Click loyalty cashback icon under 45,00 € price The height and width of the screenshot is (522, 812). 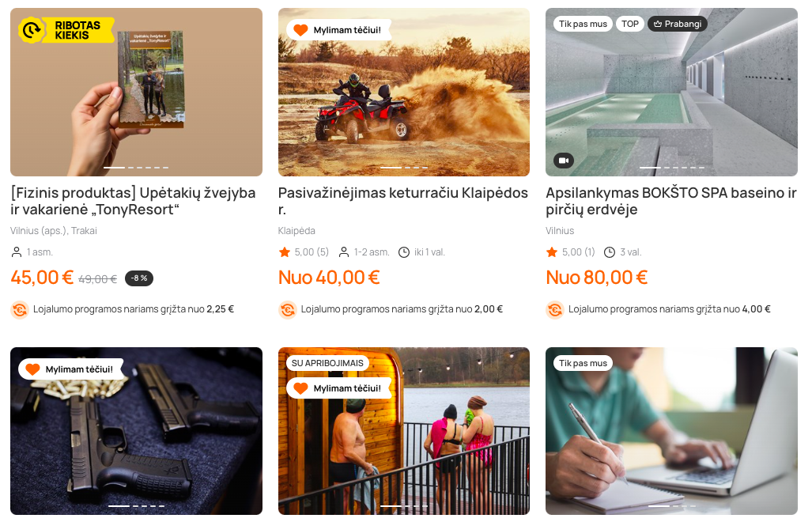20,310
